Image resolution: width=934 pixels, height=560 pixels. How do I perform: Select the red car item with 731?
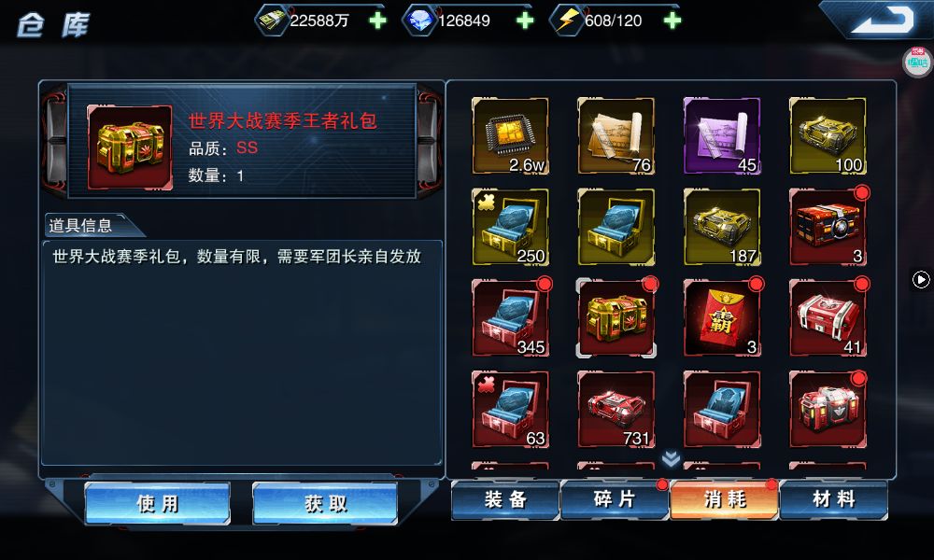(616, 410)
